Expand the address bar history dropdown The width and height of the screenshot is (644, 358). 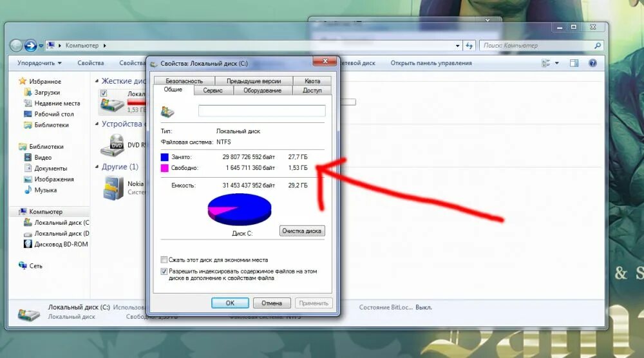click(x=457, y=46)
